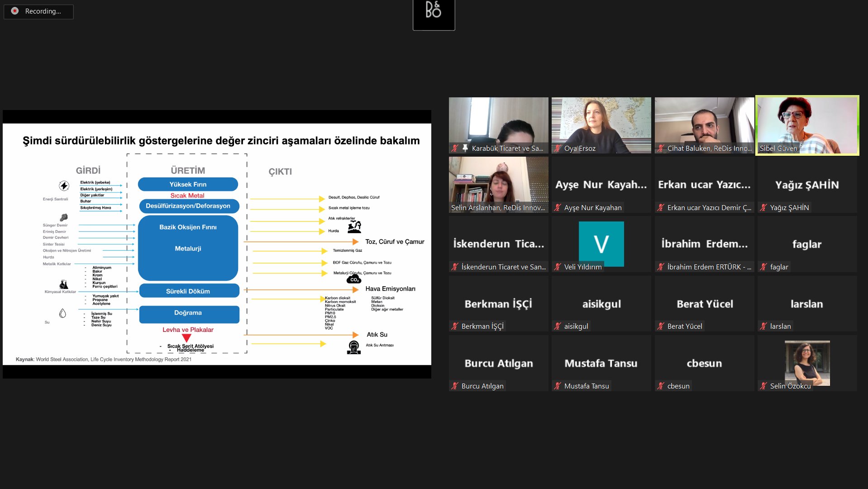Click muted mic icon for cbesun
This screenshot has width=868, height=489.
pos(661,386)
